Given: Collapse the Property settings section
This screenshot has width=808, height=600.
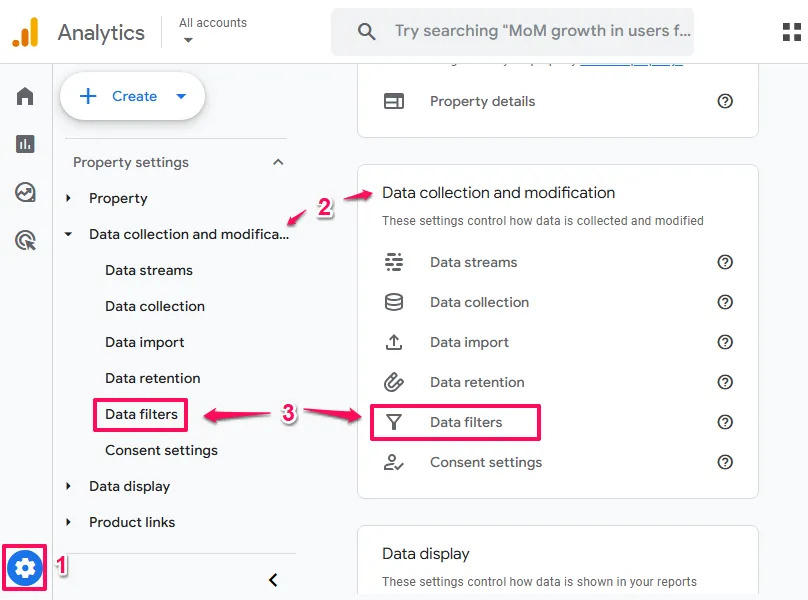Looking at the screenshot, I should point(278,162).
